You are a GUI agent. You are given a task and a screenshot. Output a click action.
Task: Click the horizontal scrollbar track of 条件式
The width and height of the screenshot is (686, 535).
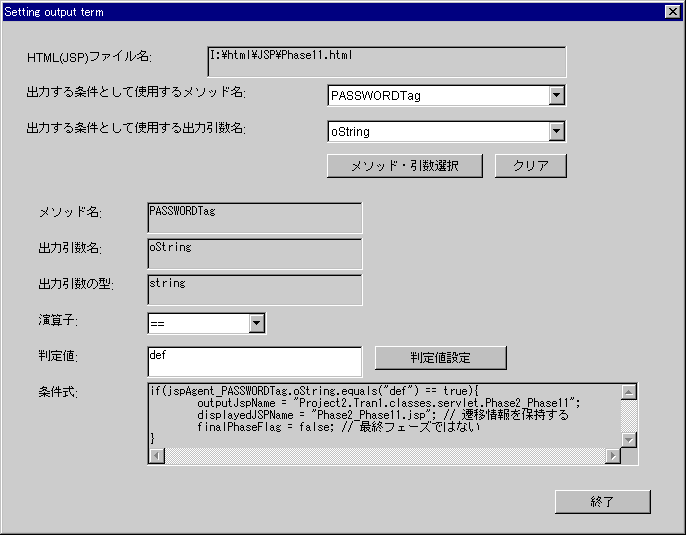click(x=385, y=456)
